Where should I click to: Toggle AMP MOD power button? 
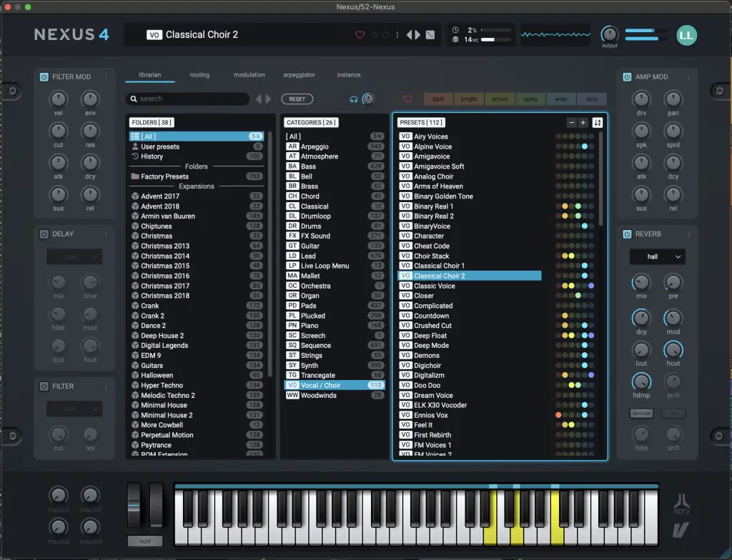click(x=627, y=77)
